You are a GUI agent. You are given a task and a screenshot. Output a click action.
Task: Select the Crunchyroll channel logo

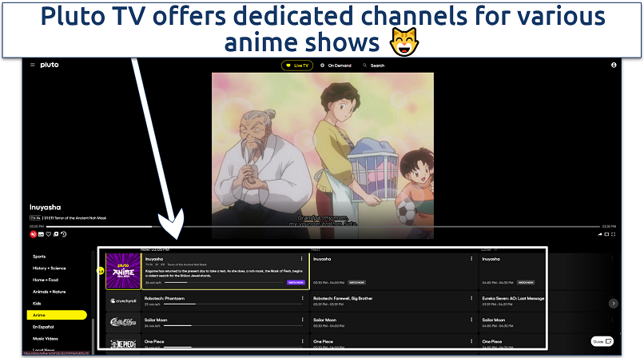[124, 301]
